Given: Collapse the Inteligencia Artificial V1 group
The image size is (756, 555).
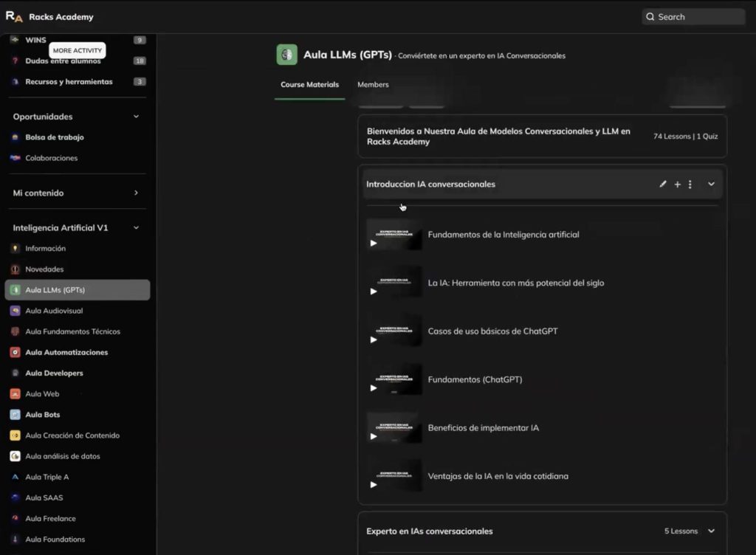Looking at the screenshot, I should [x=136, y=228].
